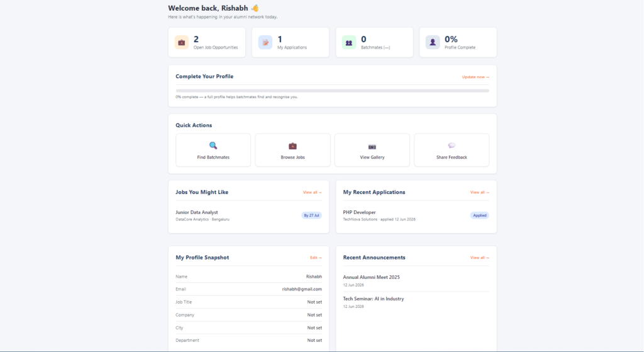Click the Quick Actions heading
The image size is (644, 352).
pos(194,125)
